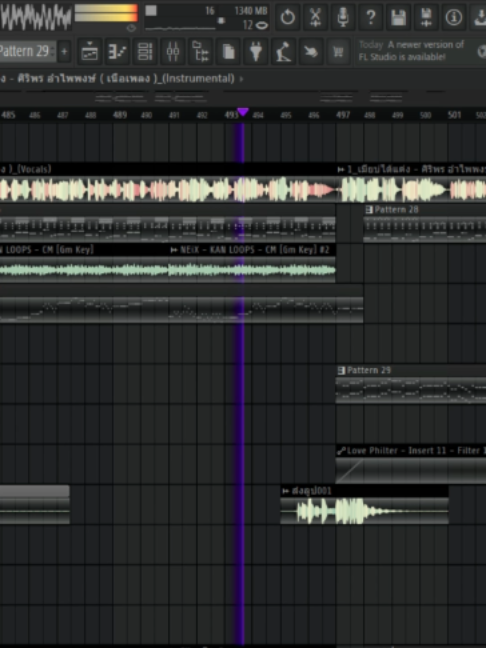Start one-click recording with microphone icon
The width and height of the screenshot is (486, 648).
click(x=343, y=17)
